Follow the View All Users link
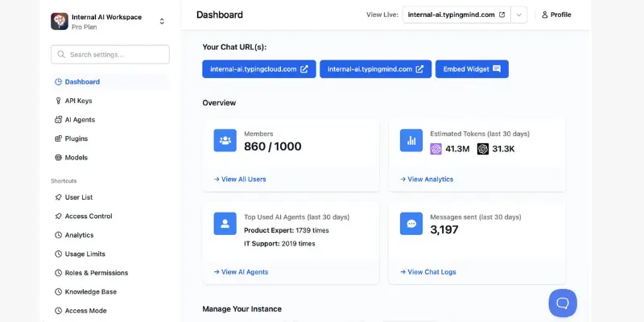This screenshot has height=322, width=644. pyautogui.click(x=240, y=179)
